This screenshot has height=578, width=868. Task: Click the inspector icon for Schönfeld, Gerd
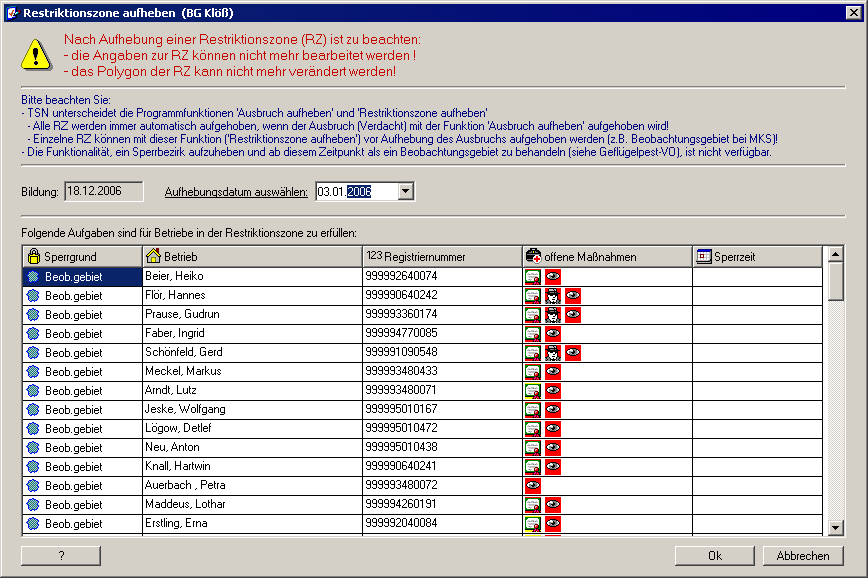coord(552,353)
